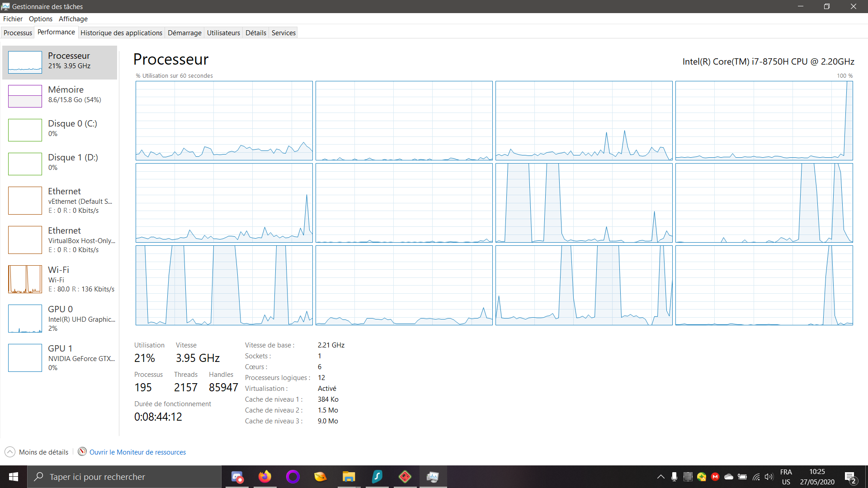This screenshot has width=868, height=488.
Task: Click the Task Manager taskbar icon
Action: [433, 477]
